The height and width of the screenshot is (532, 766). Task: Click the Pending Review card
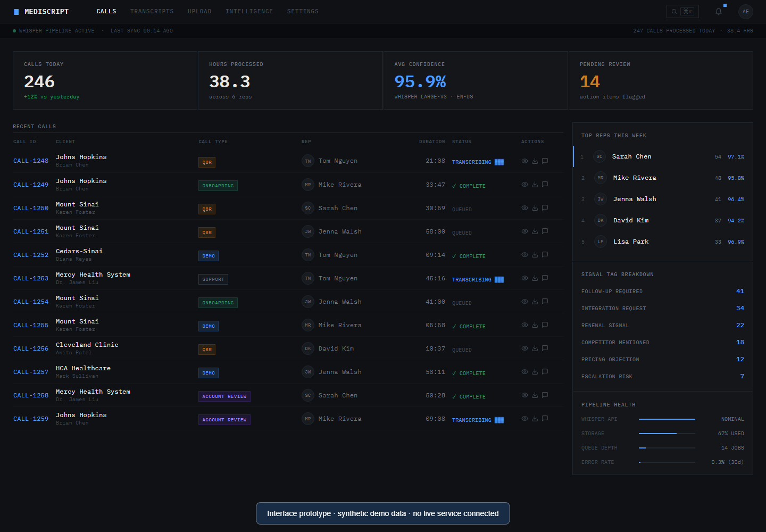661,80
